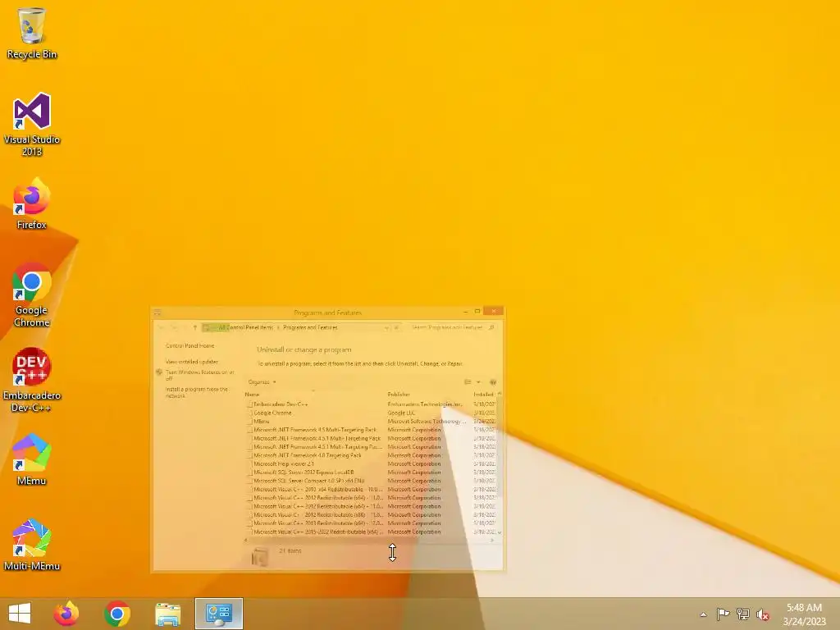Open the MEmu desktop shortcut
This screenshot has height=630, width=840.
tap(32, 459)
